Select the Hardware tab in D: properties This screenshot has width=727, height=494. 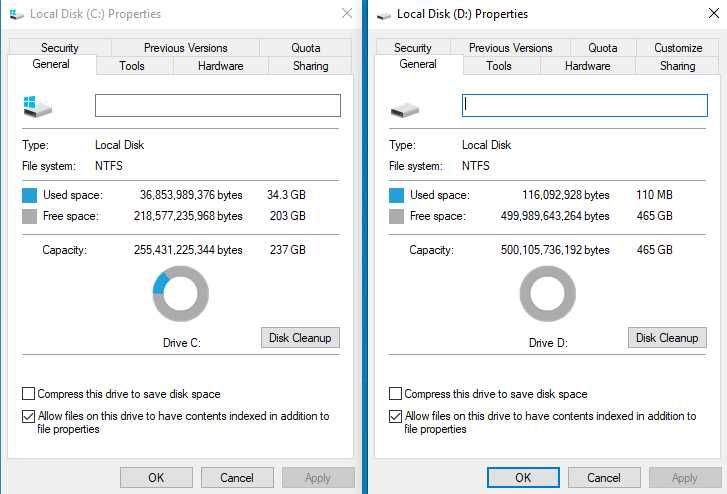click(587, 66)
